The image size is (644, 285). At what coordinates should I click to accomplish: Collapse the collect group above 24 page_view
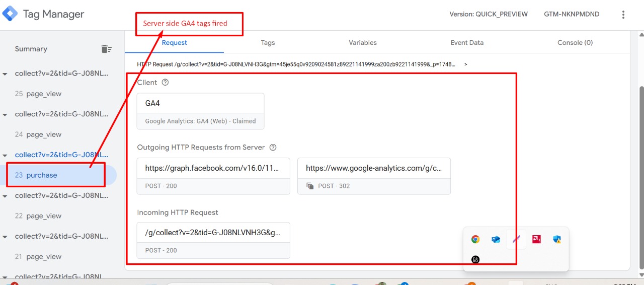click(5, 115)
